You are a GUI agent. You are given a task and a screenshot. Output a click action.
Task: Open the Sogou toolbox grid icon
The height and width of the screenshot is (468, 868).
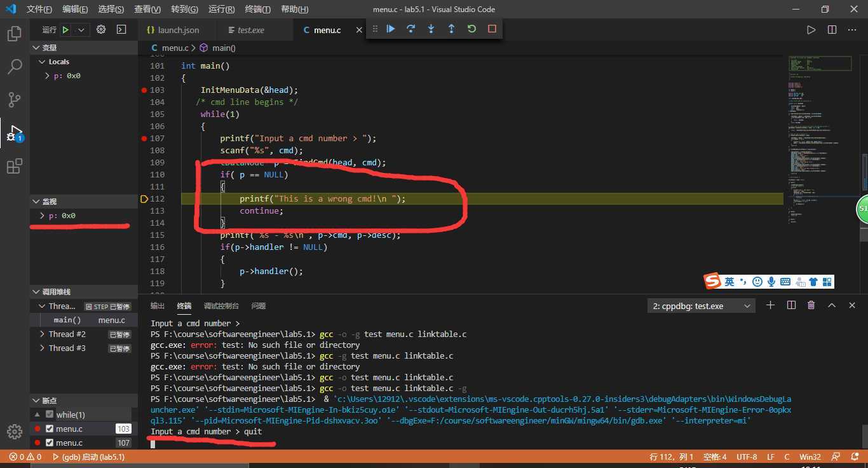[x=827, y=282]
